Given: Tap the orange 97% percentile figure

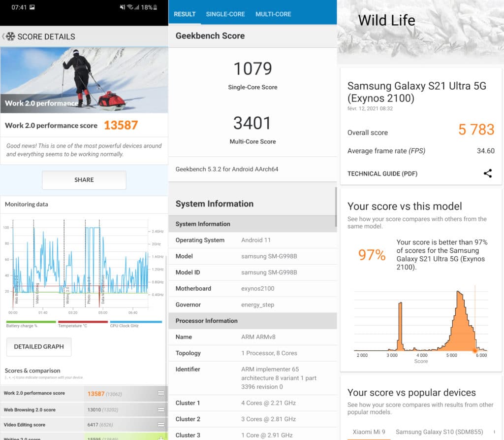Looking at the screenshot, I should (x=372, y=255).
